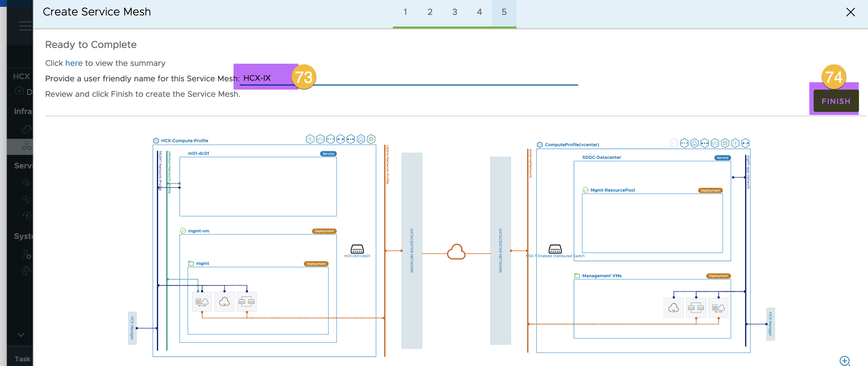Click the SDDC-Datacenter label
Screen dimensions: 868x366
pyautogui.click(x=601, y=157)
